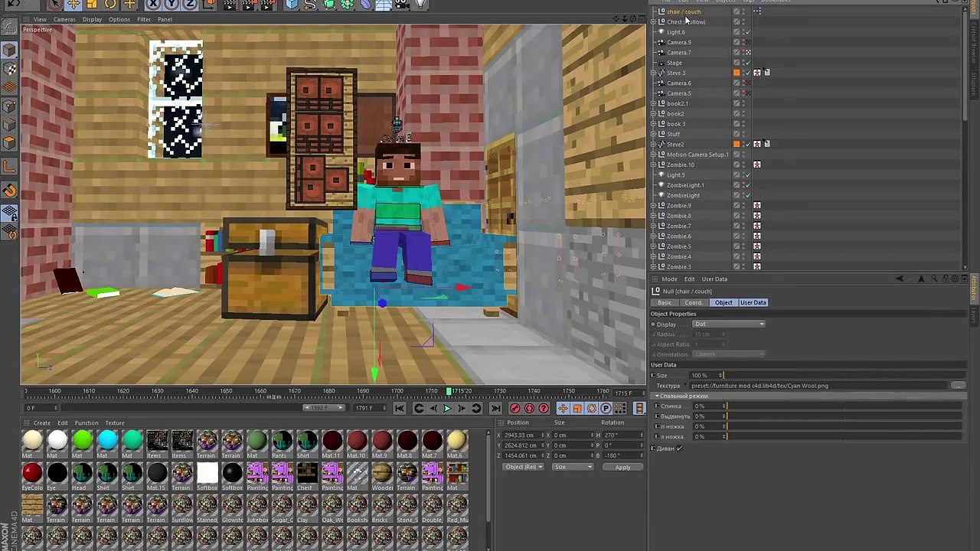The height and width of the screenshot is (551, 980).
Task: Expand the book2.1 object
Action: [x=653, y=103]
